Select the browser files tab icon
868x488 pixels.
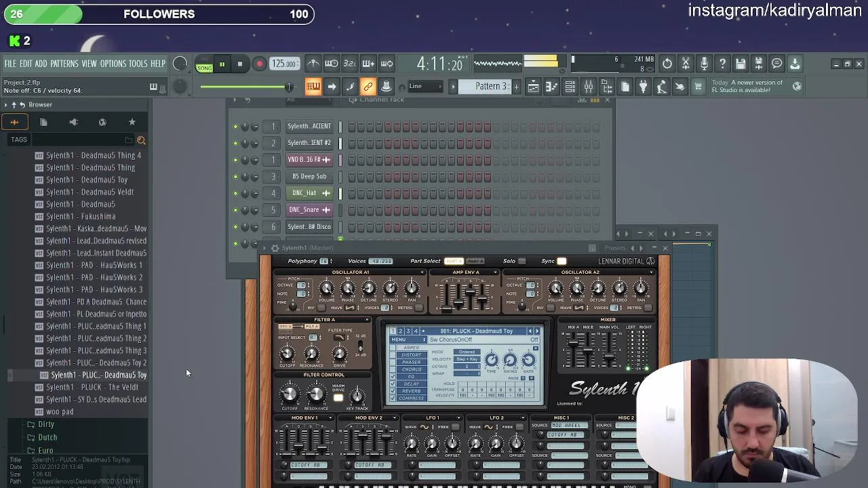tap(43, 122)
